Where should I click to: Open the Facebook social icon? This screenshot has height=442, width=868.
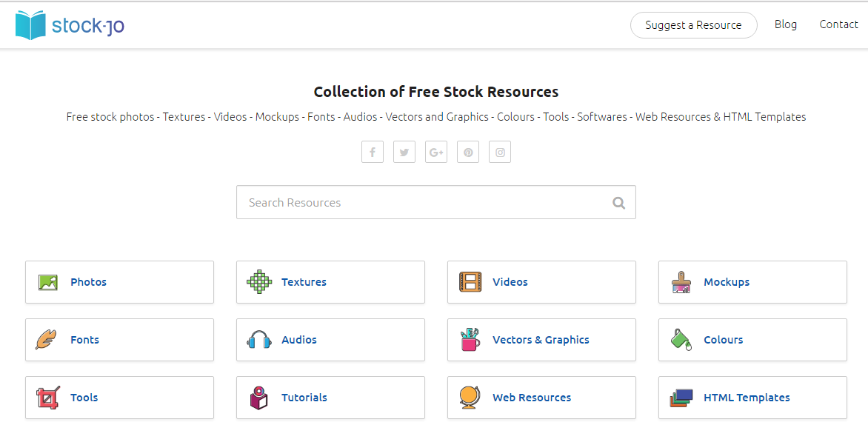point(373,152)
